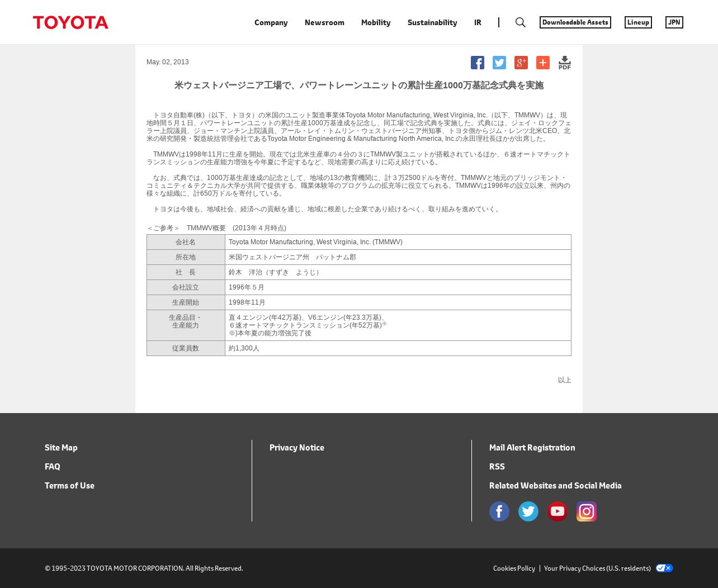Click the 約1,300人 cell
This screenshot has height=588, width=718.
[398, 348]
